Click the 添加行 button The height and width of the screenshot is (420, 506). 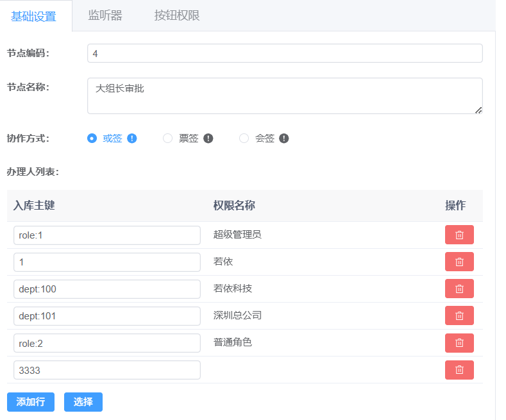31,402
